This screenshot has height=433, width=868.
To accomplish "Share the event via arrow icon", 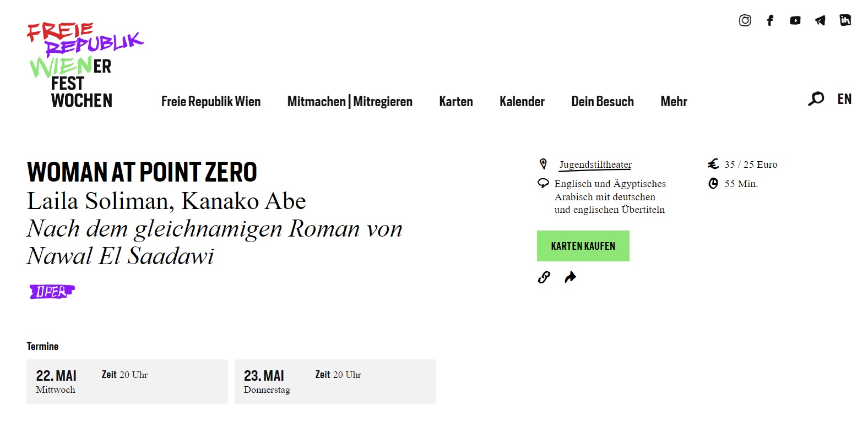I will point(570,277).
